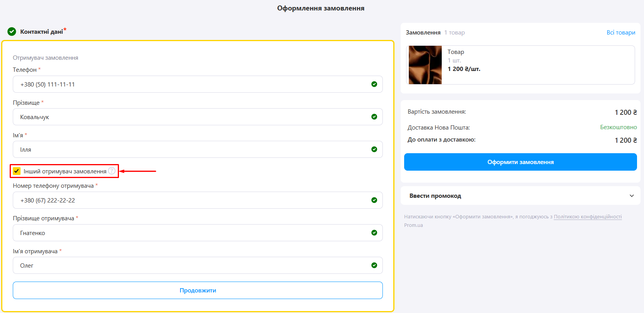The height and width of the screenshot is (313, 644).
Task: Click the Контактні дані section heading
Action: 41,32
